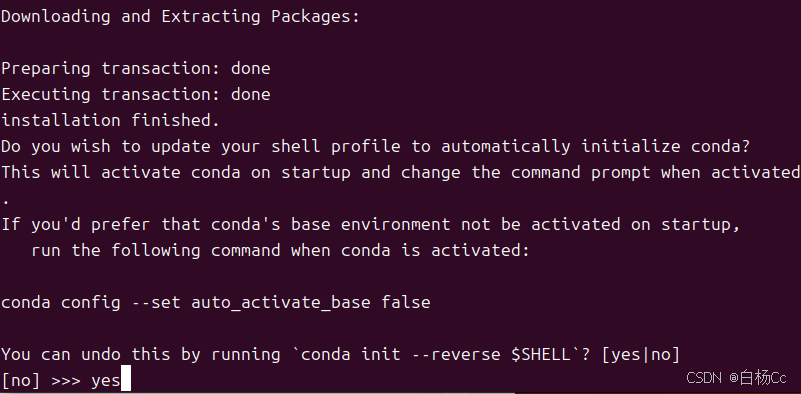Click the 'run the following command' line
The image size is (801, 394).
(x=280, y=251)
